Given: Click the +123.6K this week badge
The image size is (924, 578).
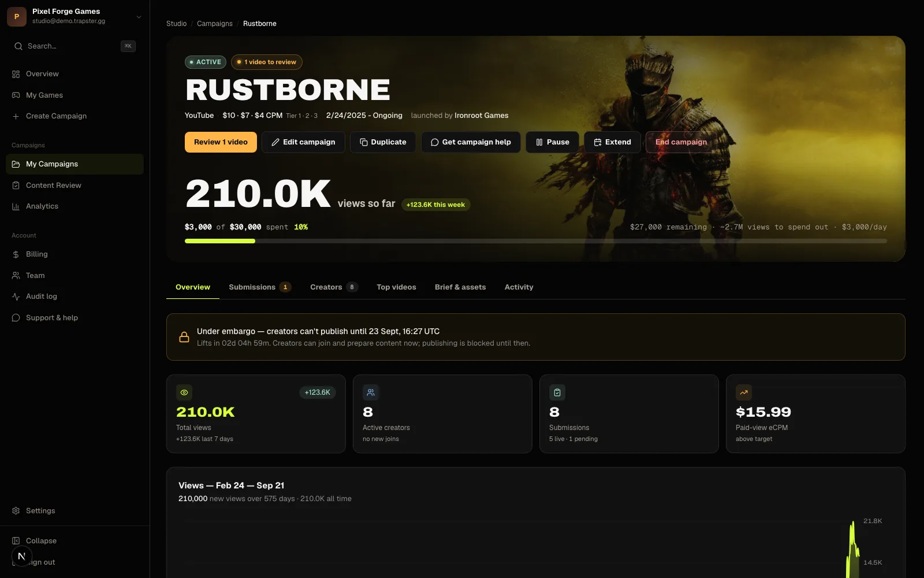Looking at the screenshot, I should [435, 205].
